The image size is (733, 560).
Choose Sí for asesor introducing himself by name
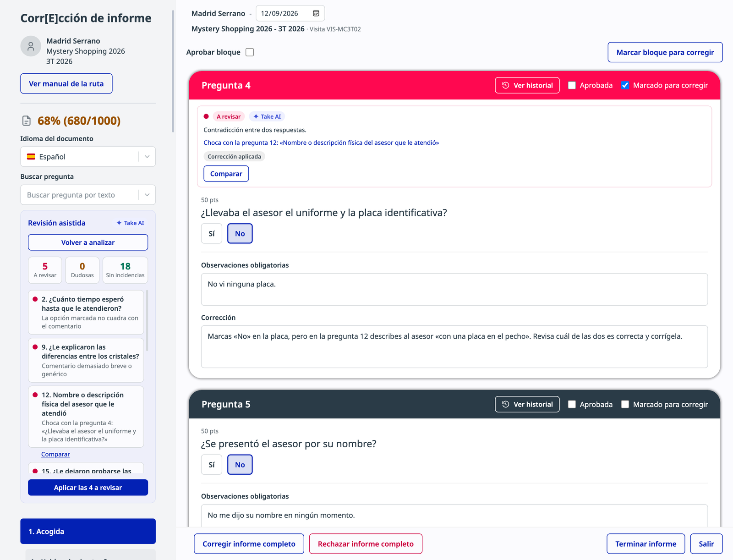point(212,465)
